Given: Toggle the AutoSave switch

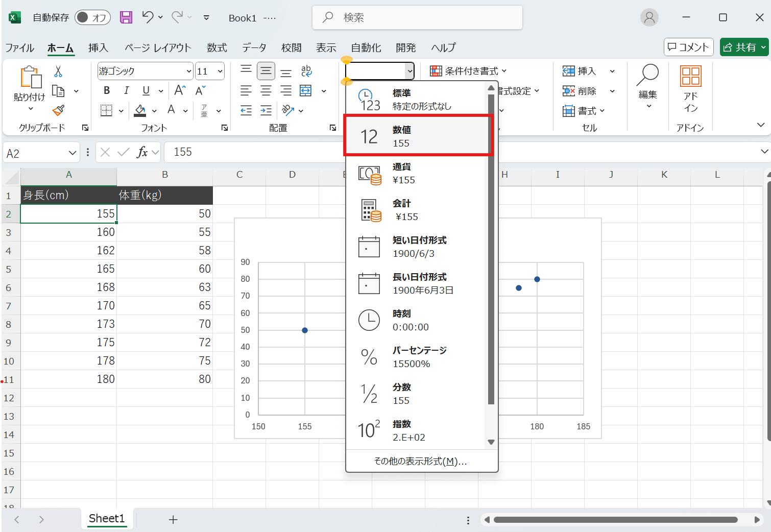Looking at the screenshot, I should click(92, 17).
